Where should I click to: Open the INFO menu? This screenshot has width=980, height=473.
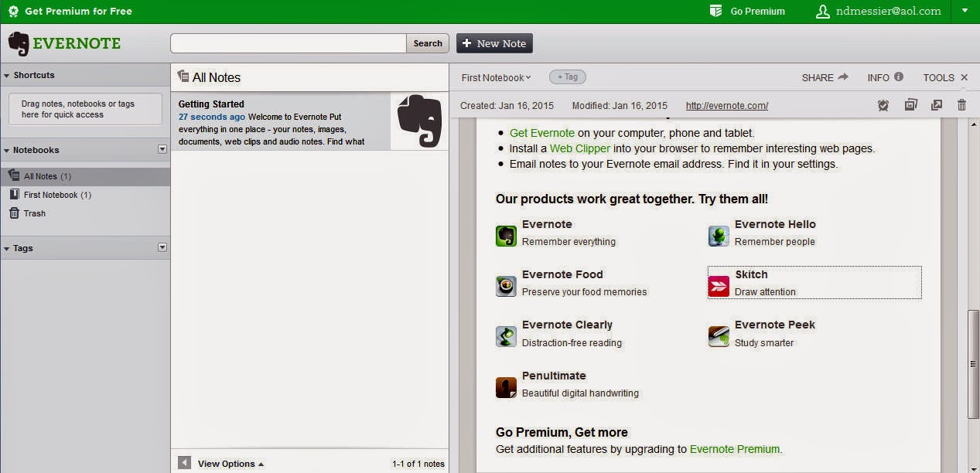coord(885,77)
